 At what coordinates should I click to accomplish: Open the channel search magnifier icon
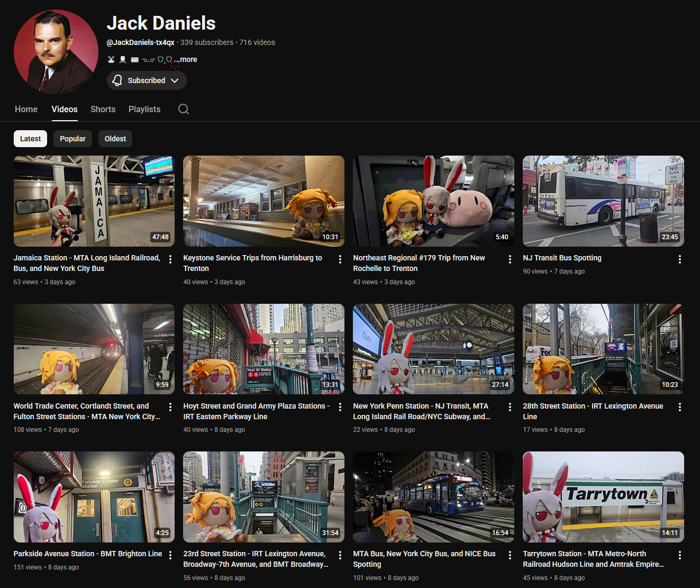click(184, 109)
